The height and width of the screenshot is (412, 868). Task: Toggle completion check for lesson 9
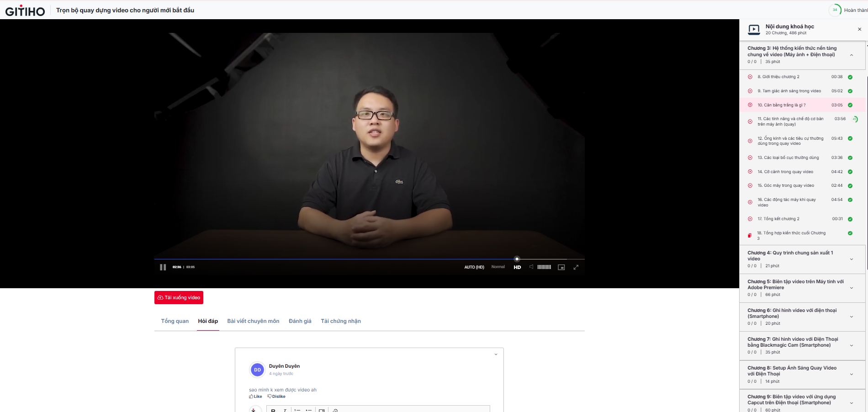tap(850, 91)
